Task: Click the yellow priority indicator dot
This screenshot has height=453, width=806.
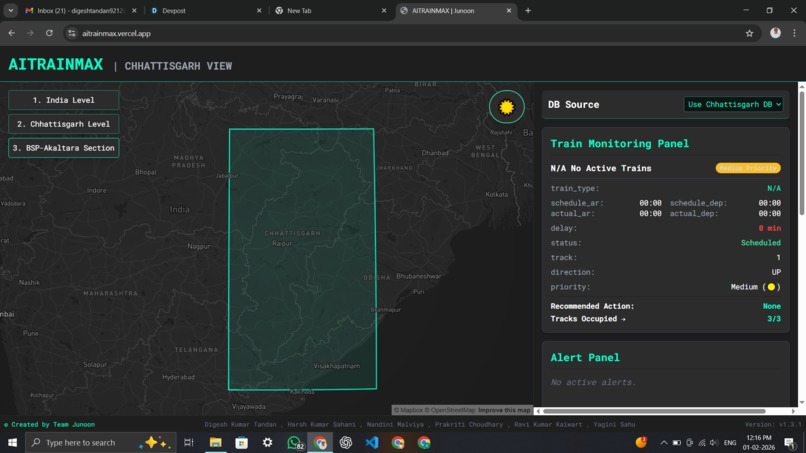Action: click(771, 287)
